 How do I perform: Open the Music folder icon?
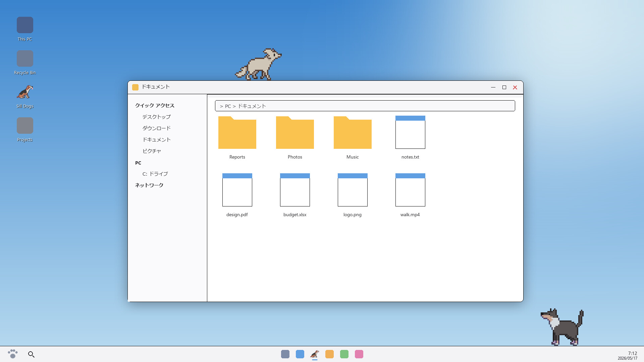[353, 132]
